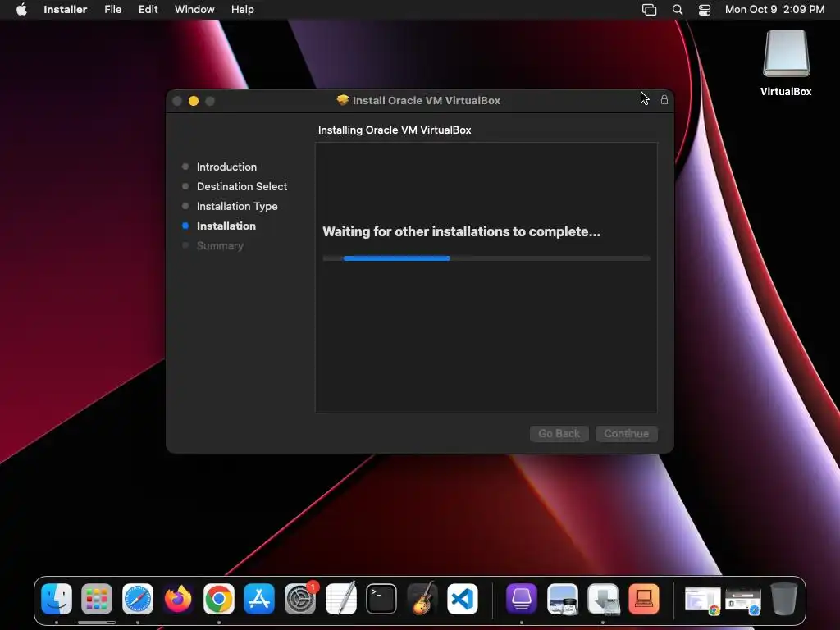
Task: Click the VirtualBox package icon in title
Action: click(342, 100)
